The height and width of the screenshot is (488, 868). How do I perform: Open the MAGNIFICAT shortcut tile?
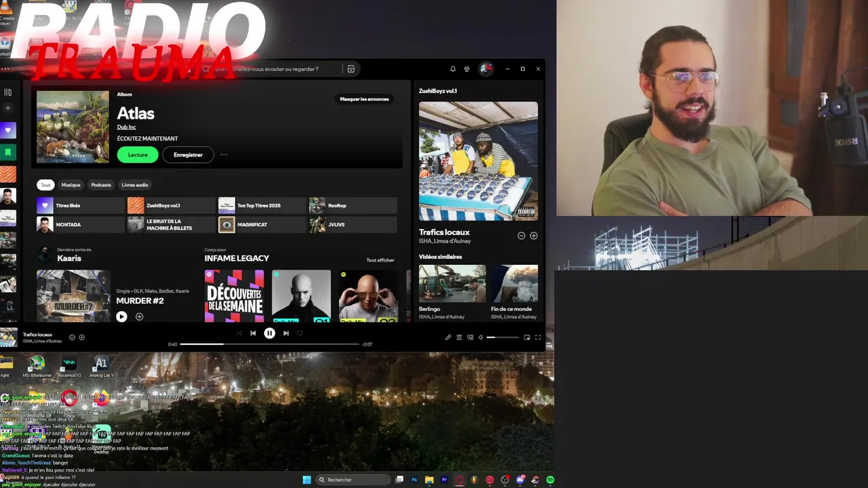point(262,224)
